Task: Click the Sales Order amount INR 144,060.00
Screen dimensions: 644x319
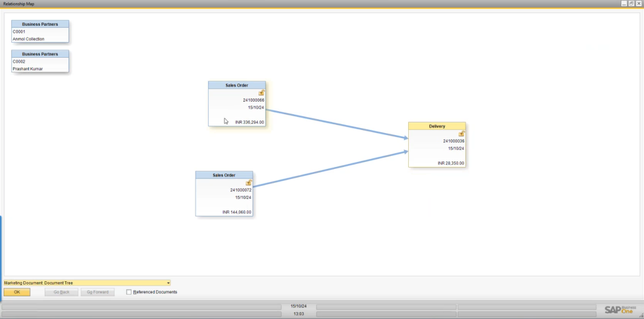Action: tap(237, 212)
